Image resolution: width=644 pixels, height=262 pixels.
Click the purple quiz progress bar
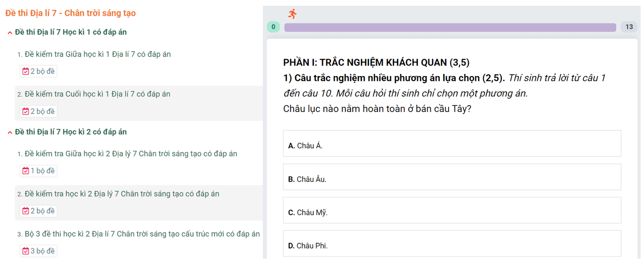450,27
